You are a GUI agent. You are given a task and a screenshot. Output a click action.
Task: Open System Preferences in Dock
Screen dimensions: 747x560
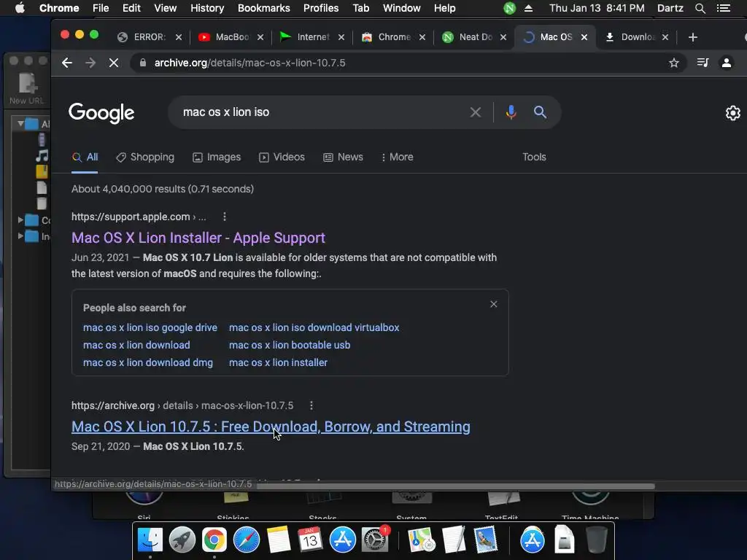click(375, 540)
